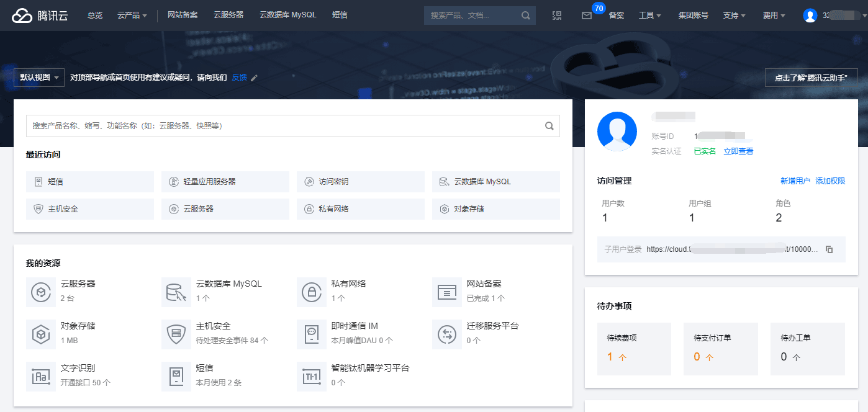Click the 私有网络 lock icon in My Resources
Screen dimensions: 868x412
[x=312, y=292]
